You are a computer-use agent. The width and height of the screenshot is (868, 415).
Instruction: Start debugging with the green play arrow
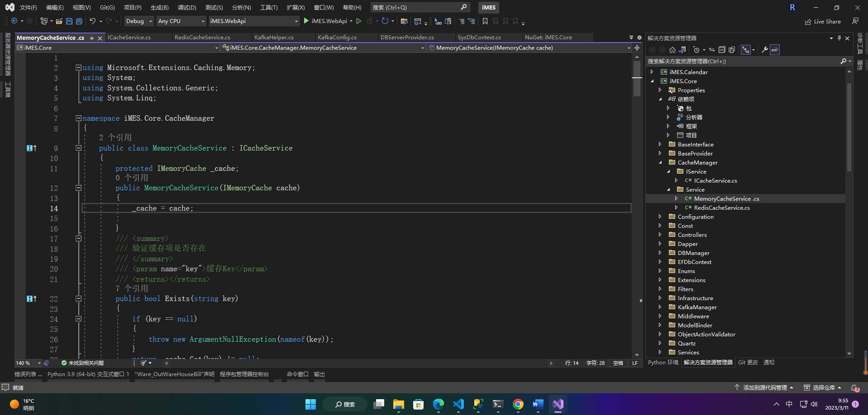click(306, 21)
